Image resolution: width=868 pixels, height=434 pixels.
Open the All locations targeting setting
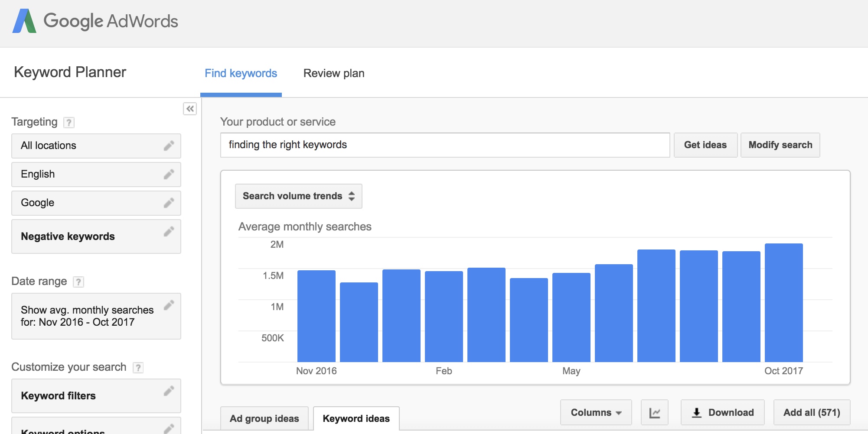click(x=96, y=146)
